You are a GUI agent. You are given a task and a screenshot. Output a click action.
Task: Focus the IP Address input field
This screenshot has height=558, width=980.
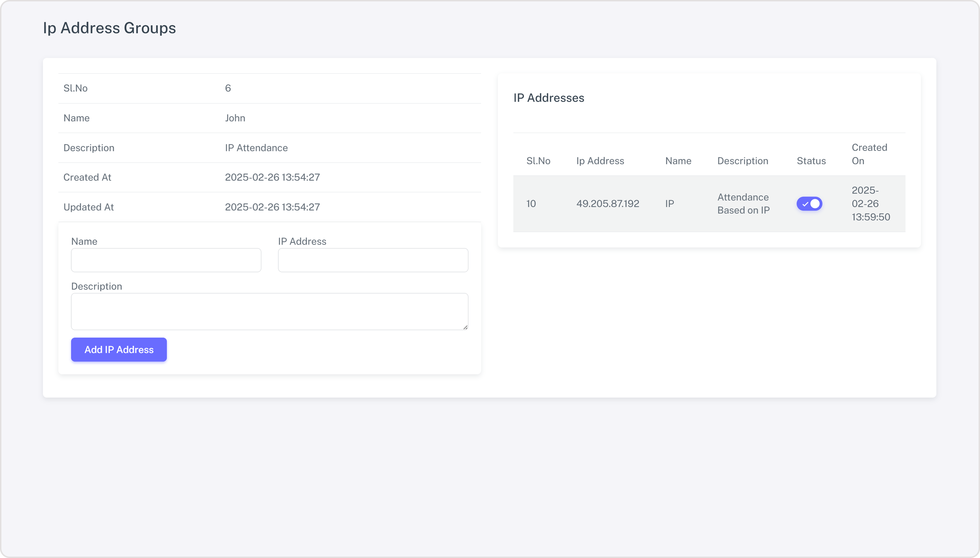pos(373,260)
